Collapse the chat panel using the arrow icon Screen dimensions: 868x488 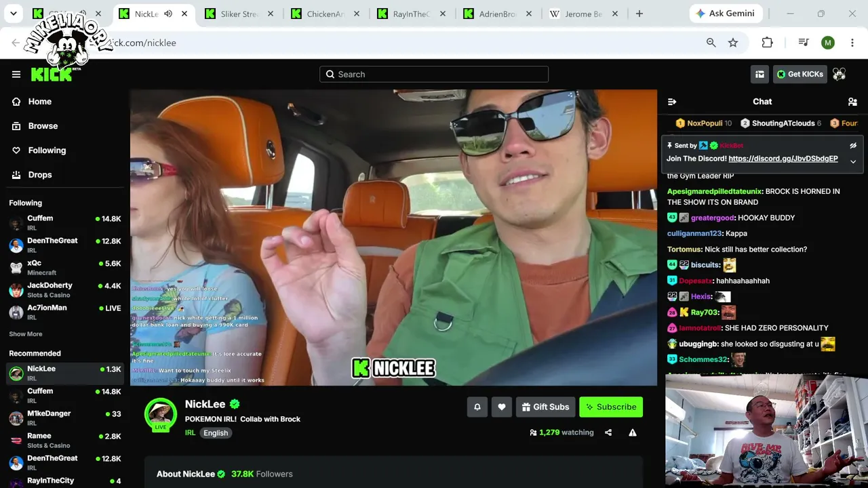[672, 102]
